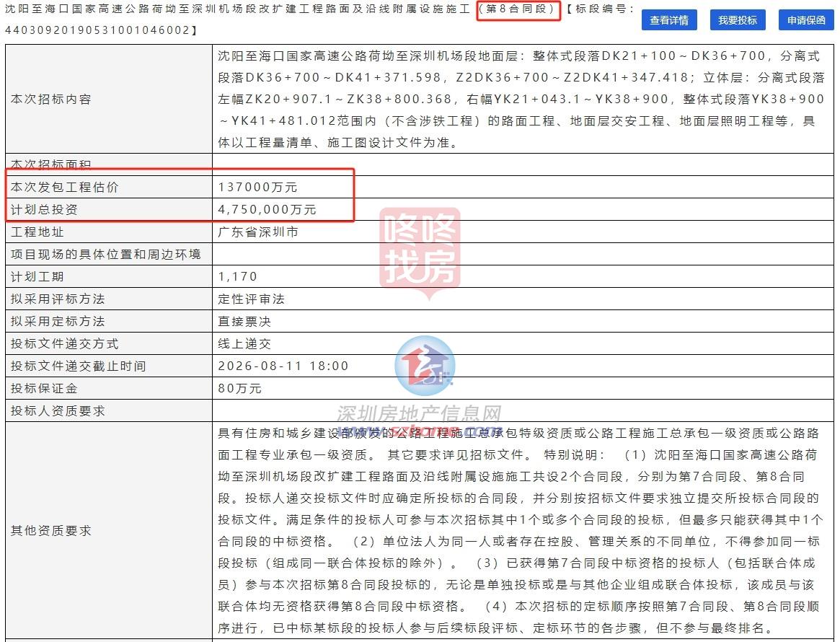This screenshot has height=642, width=840.
Task: Select the deadline 2026-08-11 18:00
Action: 283,366
